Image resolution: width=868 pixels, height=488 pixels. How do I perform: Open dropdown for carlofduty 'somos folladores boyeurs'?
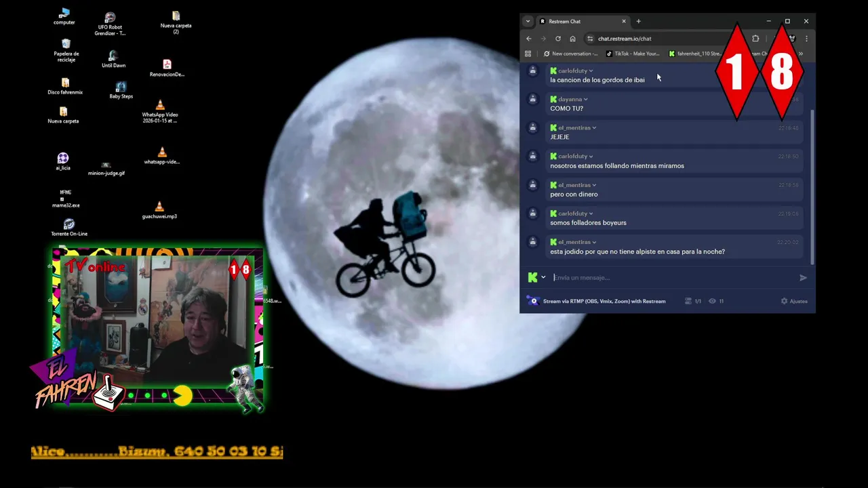tap(591, 213)
